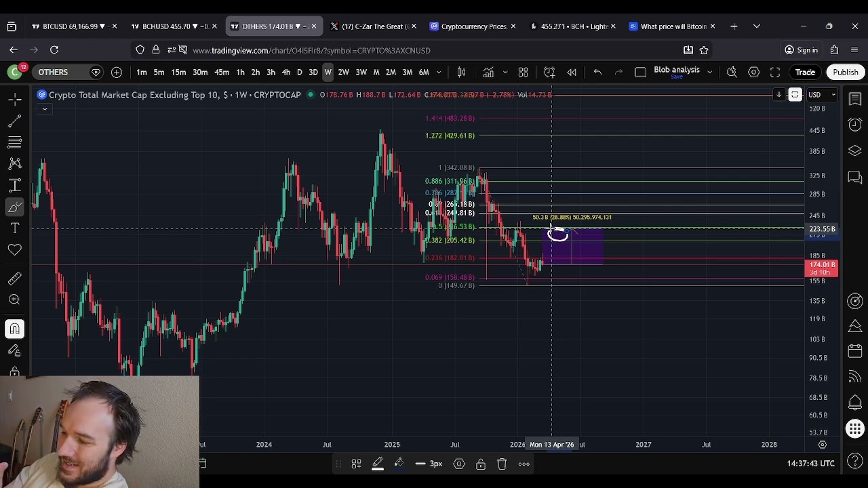The image size is (868, 488).
Task: Toggle magnet mode in left toolbar
Action: pyautogui.click(x=14, y=329)
